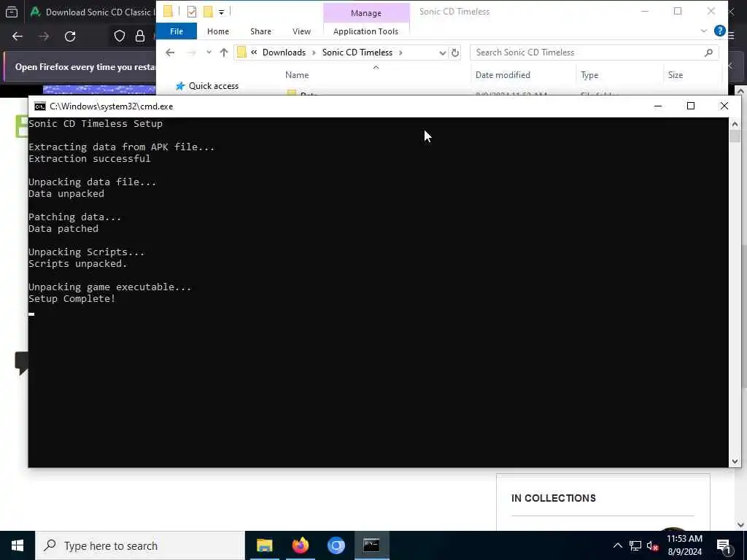Image resolution: width=747 pixels, height=560 pixels.
Task: Select the Download Sonic CD Classic browser tab
Action: pyautogui.click(x=96, y=12)
